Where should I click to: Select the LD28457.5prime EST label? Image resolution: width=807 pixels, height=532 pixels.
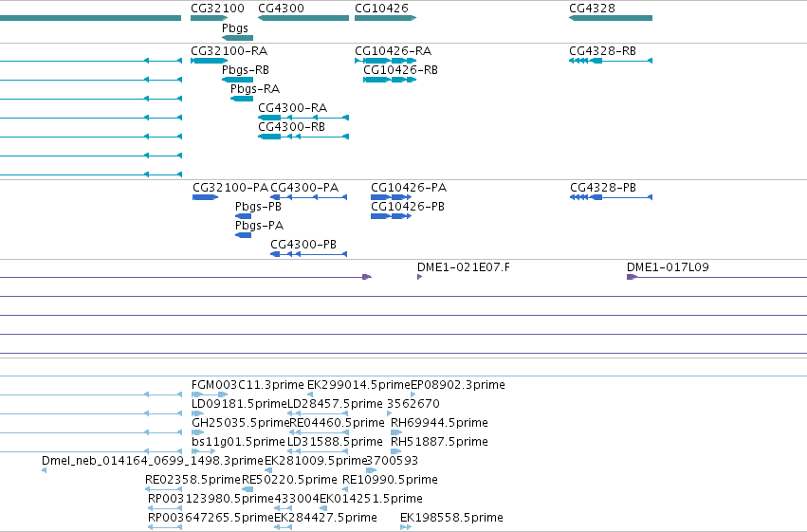335,404
